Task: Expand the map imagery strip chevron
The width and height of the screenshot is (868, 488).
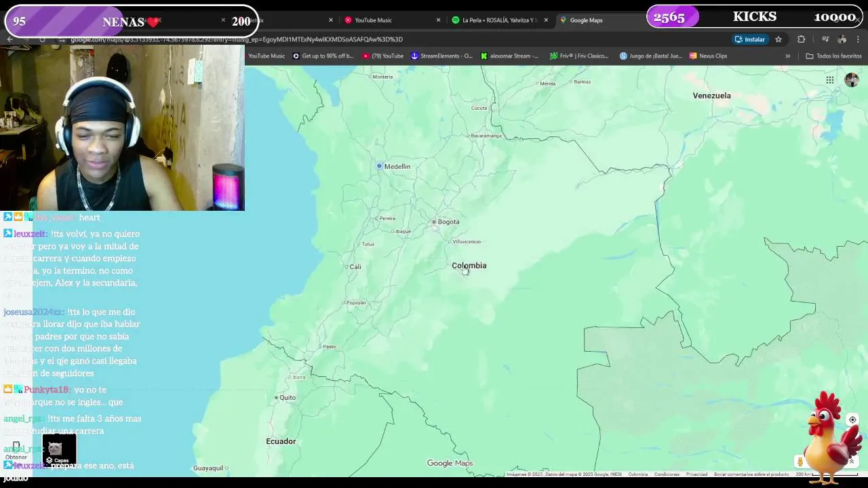Action: [x=852, y=462]
